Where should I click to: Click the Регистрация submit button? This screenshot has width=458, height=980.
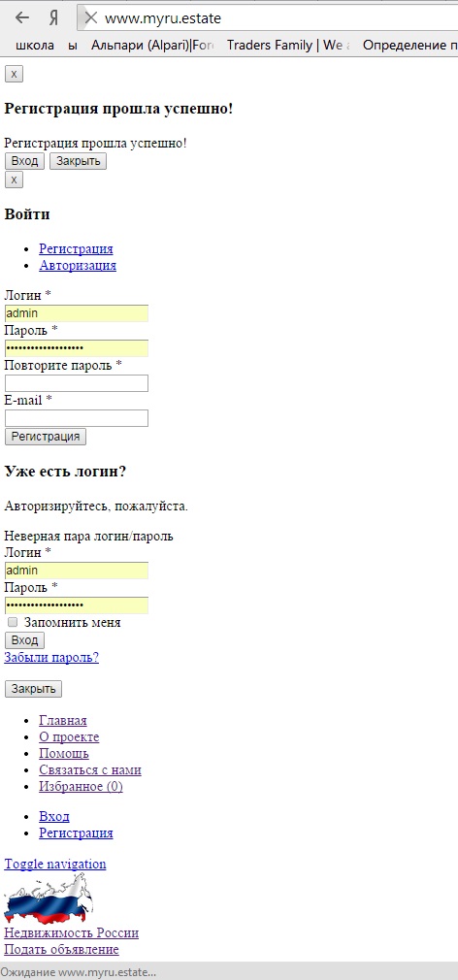pos(46,437)
